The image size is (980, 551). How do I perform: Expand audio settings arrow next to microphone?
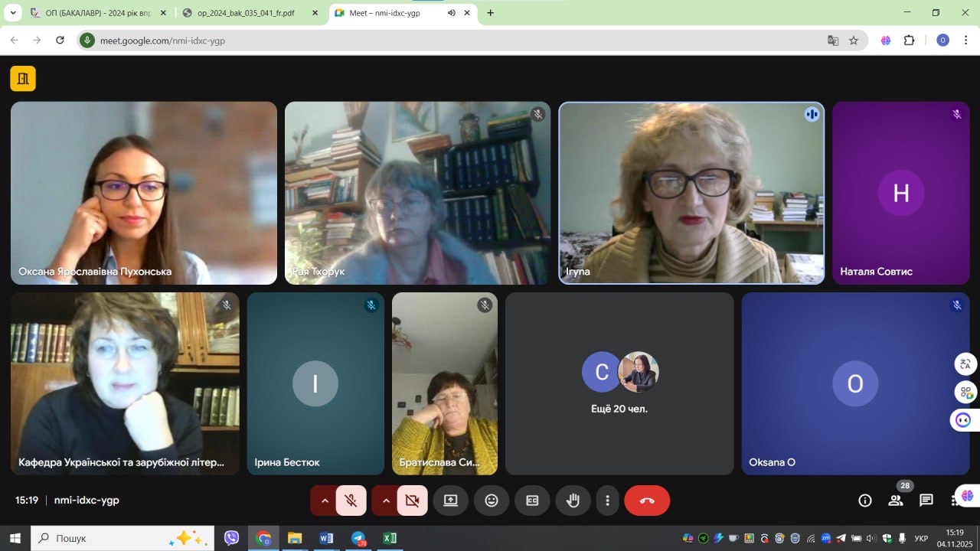click(325, 500)
